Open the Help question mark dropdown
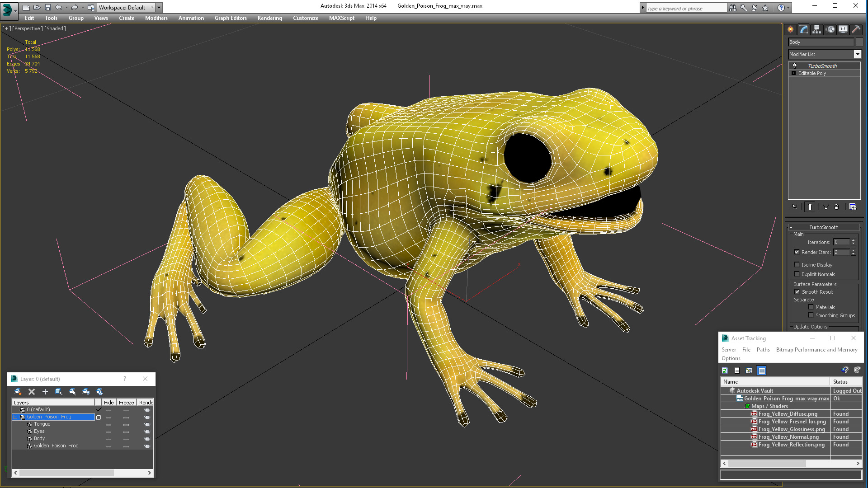The height and width of the screenshot is (488, 868). (x=788, y=8)
